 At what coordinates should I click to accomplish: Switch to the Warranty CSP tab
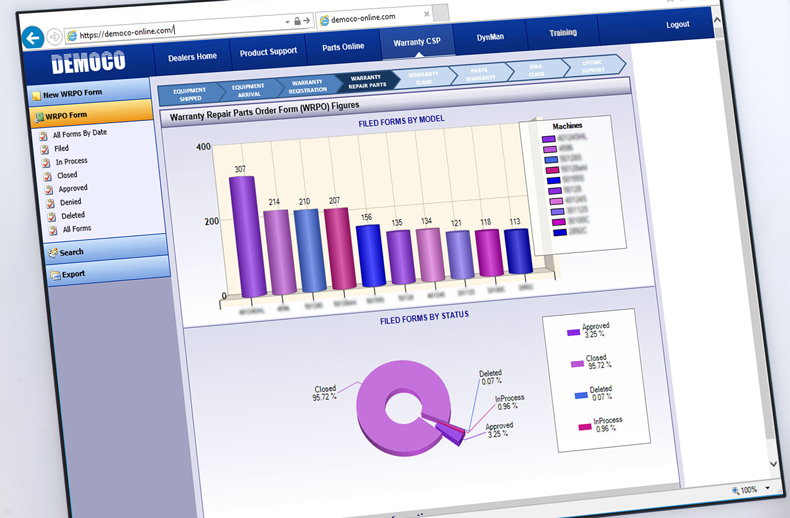pyautogui.click(x=417, y=42)
